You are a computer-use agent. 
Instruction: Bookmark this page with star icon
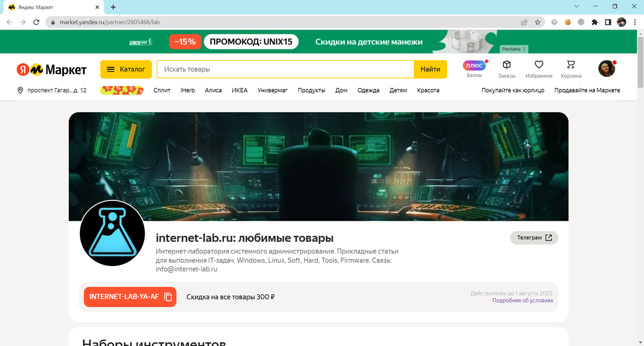pos(537,22)
